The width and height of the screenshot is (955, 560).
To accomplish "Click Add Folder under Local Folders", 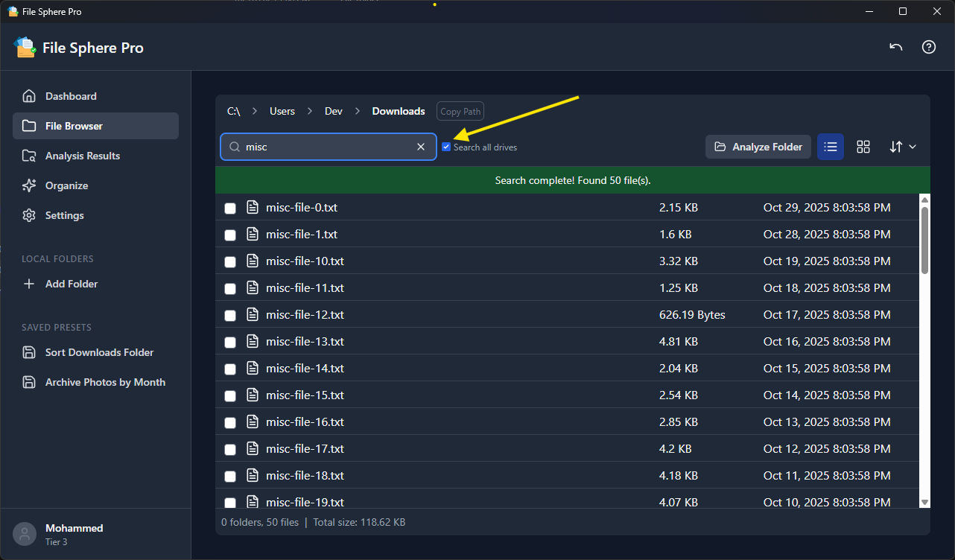I will pyautogui.click(x=95, y=284).
